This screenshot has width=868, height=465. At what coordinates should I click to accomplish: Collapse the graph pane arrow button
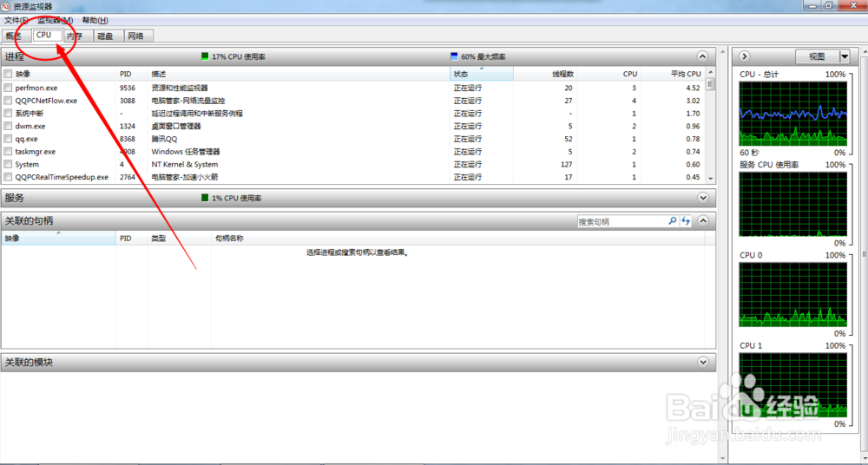pos(745,56)
